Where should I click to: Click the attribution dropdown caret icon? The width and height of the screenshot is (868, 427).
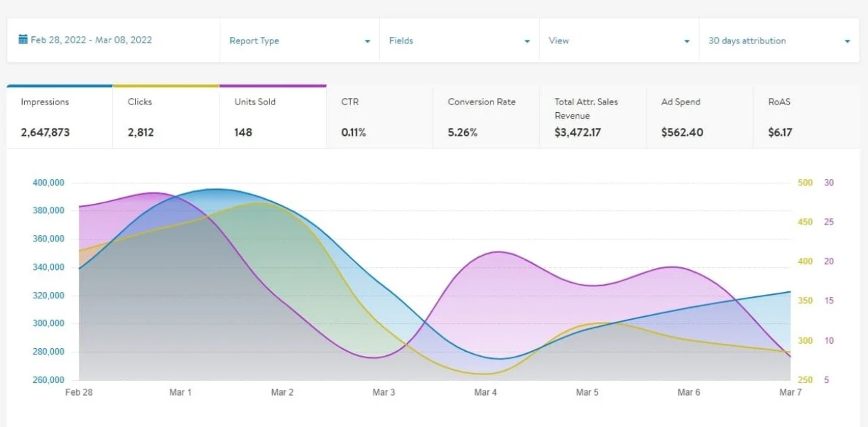[847, 42]
